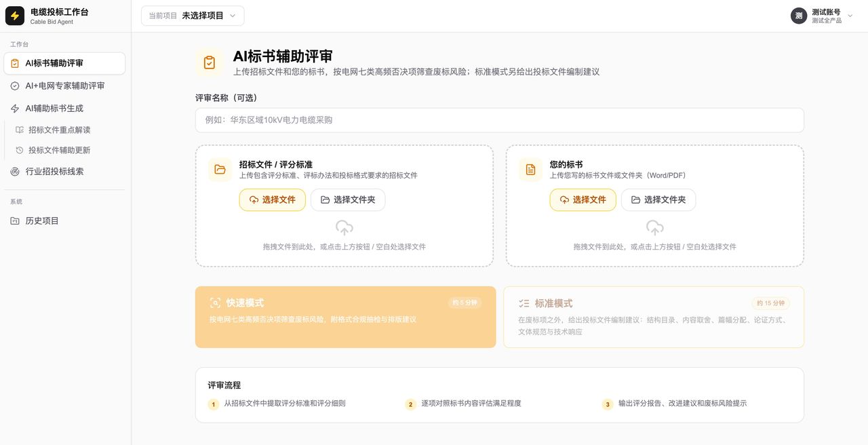The image size is (868, 445).
Task: Click 选择文件夹 under 您的标书
Action: click(x=658, y=199)
